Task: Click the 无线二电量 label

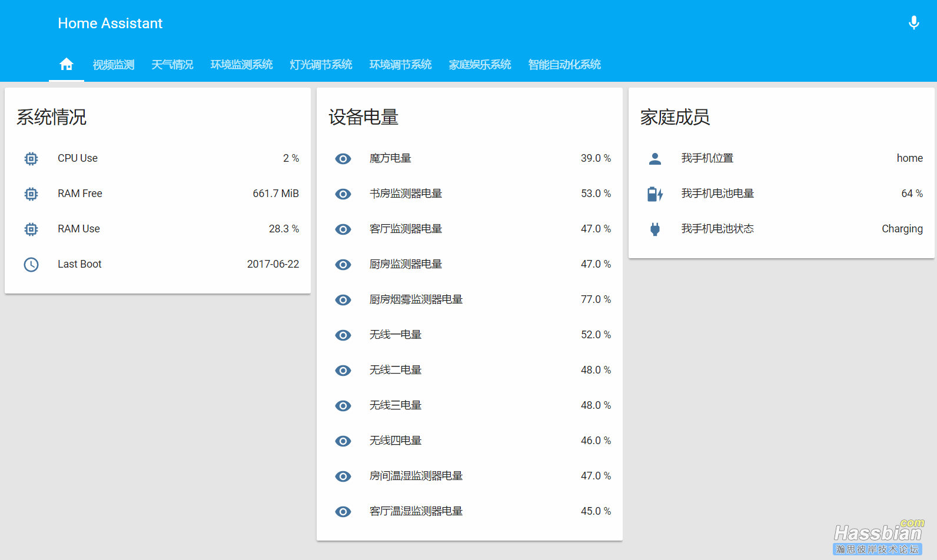Action: 396,370
